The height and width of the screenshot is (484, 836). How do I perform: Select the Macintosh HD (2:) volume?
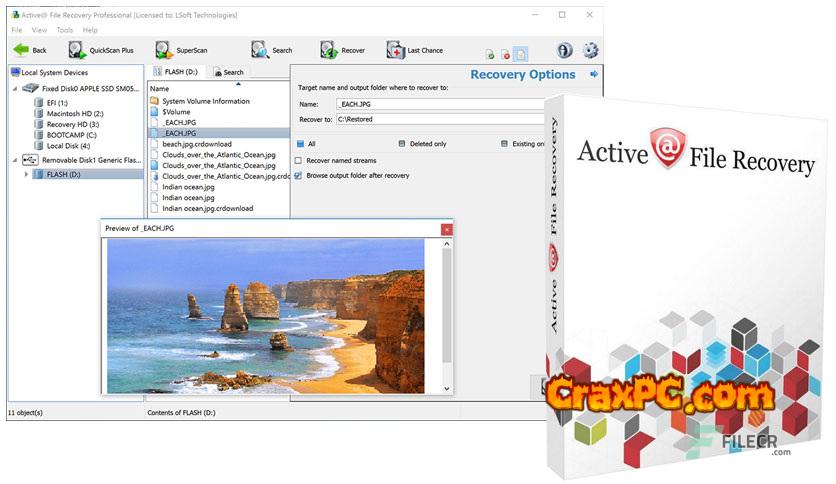(75, 114)
